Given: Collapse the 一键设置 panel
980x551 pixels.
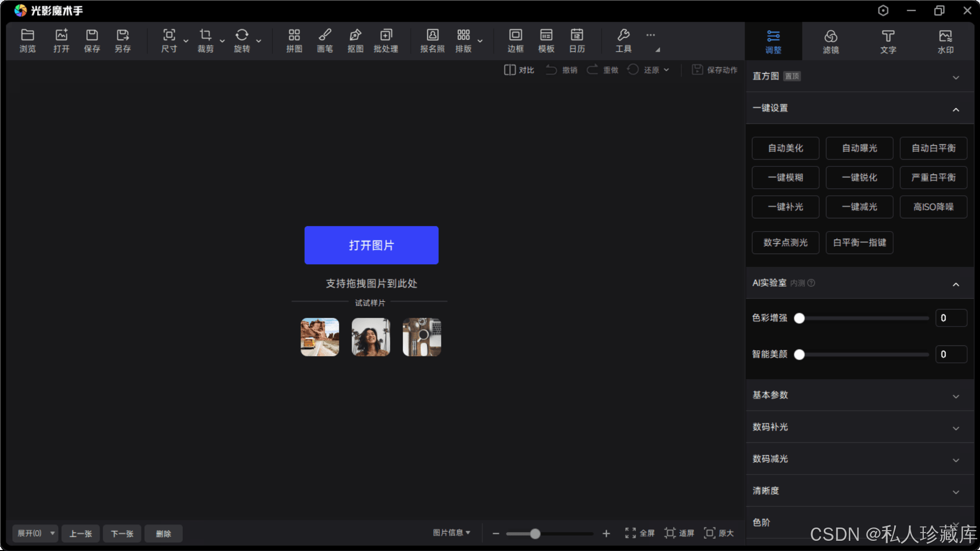Looking at the screenshot, I should [955, 109].
